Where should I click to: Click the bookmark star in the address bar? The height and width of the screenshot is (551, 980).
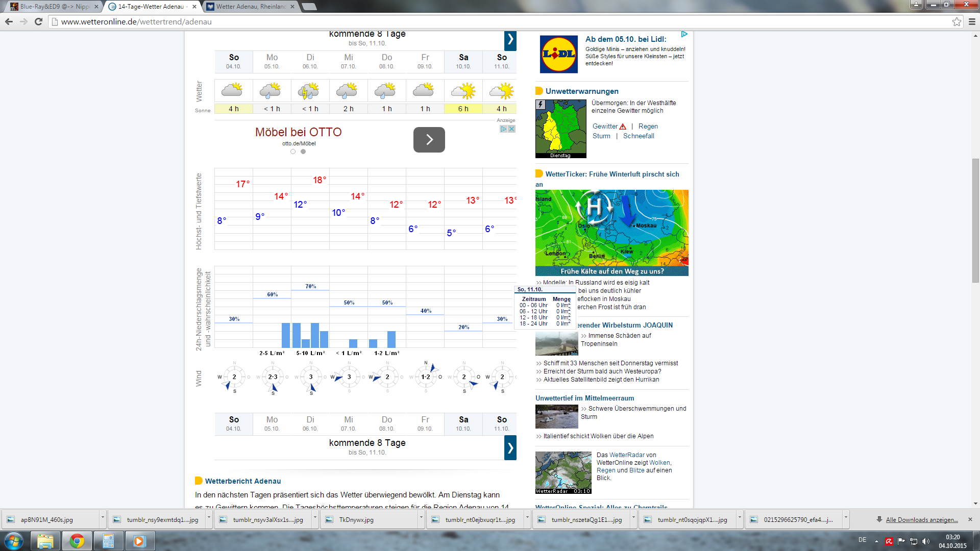pyautogui.click(x=957, y=22)
